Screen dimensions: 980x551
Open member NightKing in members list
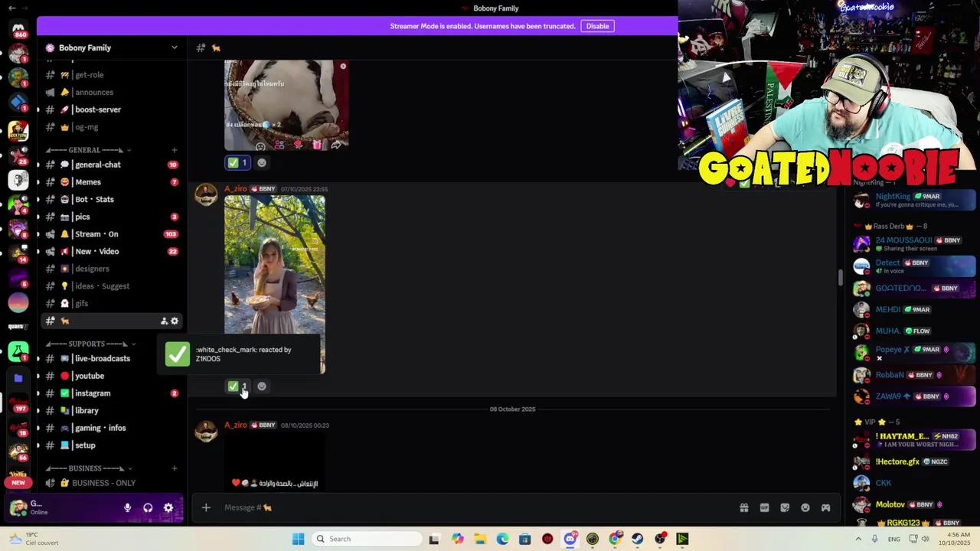tap(915, 201)
